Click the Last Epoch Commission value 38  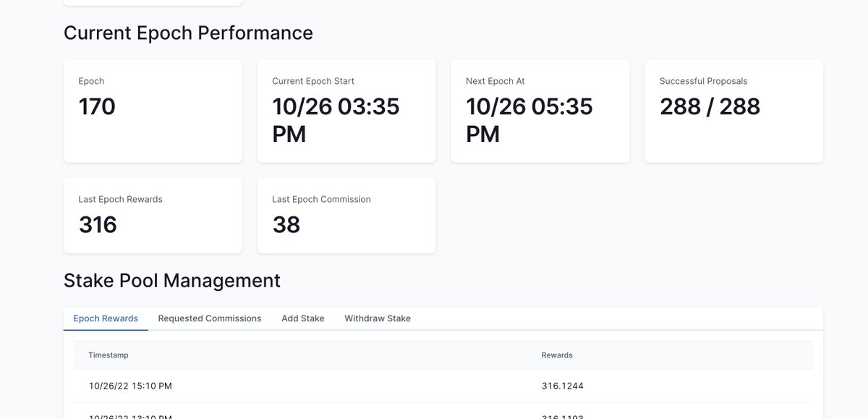(286, 225)
